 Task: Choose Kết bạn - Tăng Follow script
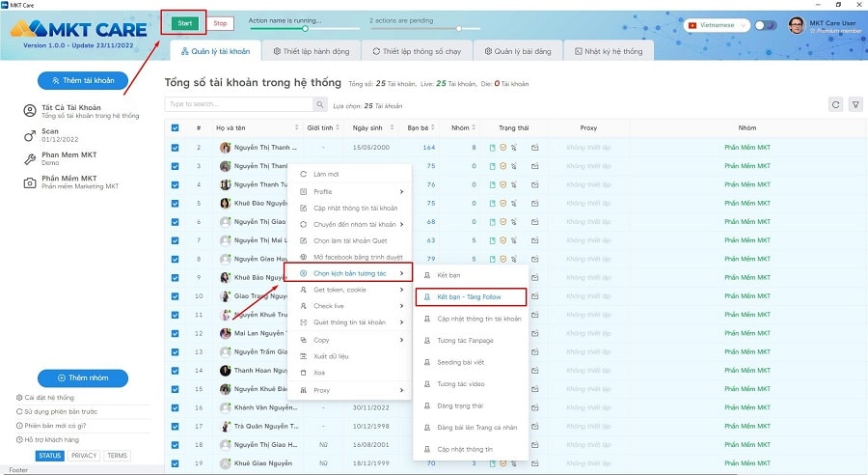(471, 297)
